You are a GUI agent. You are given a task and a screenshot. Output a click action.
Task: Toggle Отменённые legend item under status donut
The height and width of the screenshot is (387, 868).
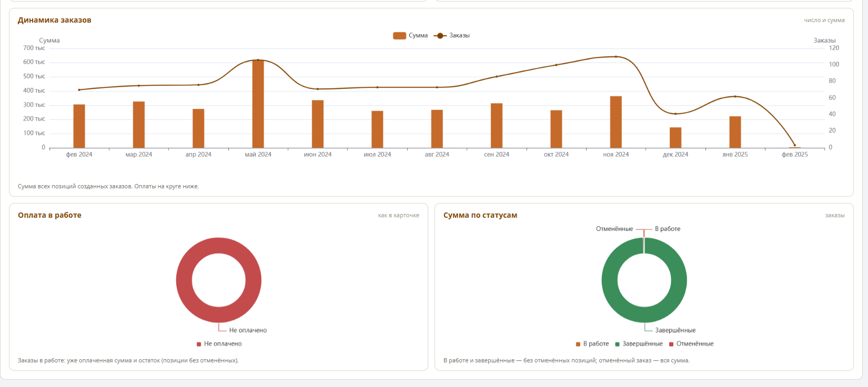coord(691,344)
